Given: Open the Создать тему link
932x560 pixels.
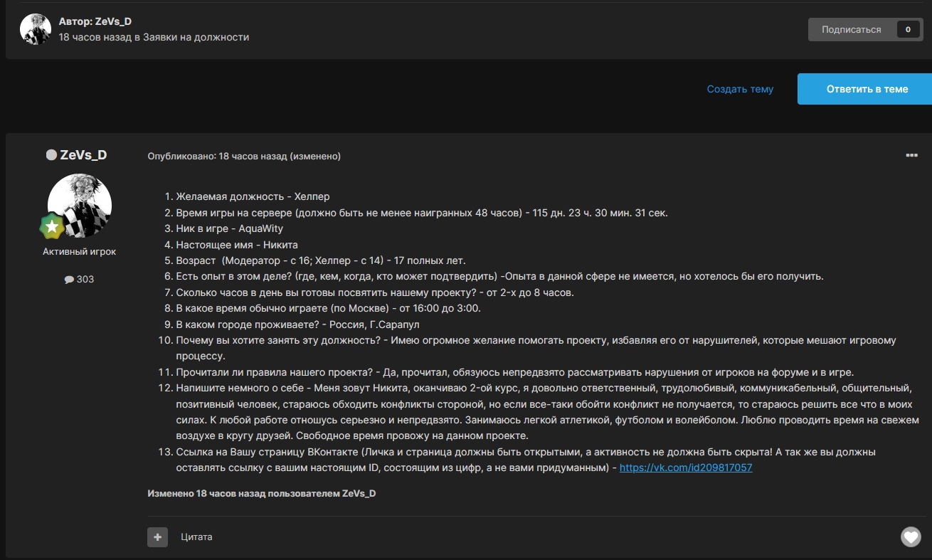Looking at the screenshot, I should pos(740,89).
